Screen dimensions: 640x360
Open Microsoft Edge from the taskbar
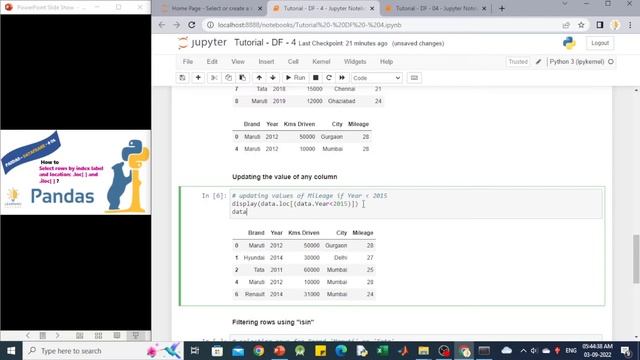point(341,351)
